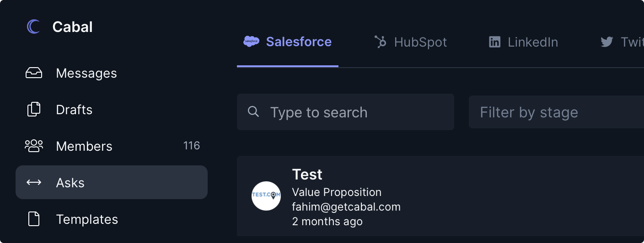Click the Salesforce cloud icon
The width and height of the screenshot is (644, 243).
251,42
